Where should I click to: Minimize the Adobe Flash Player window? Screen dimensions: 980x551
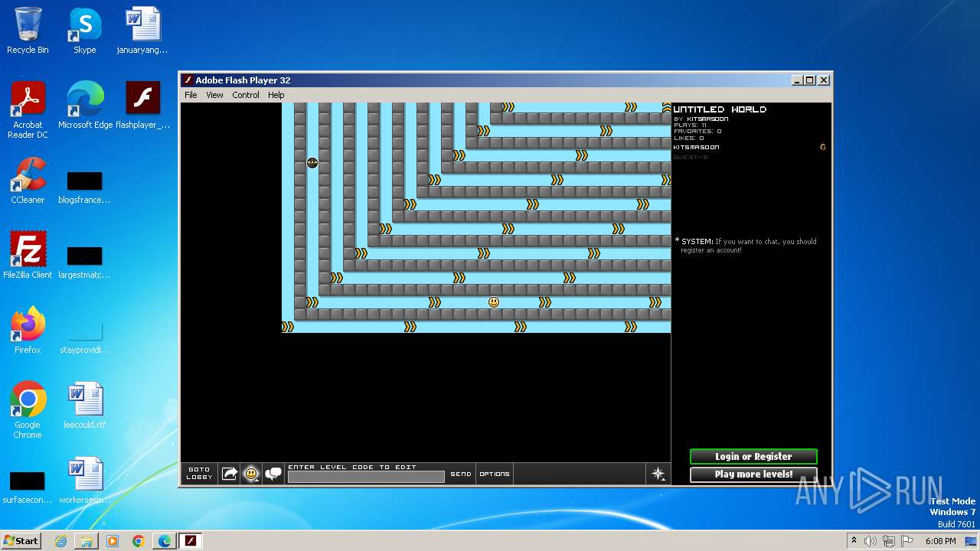[x=797, y=80]
